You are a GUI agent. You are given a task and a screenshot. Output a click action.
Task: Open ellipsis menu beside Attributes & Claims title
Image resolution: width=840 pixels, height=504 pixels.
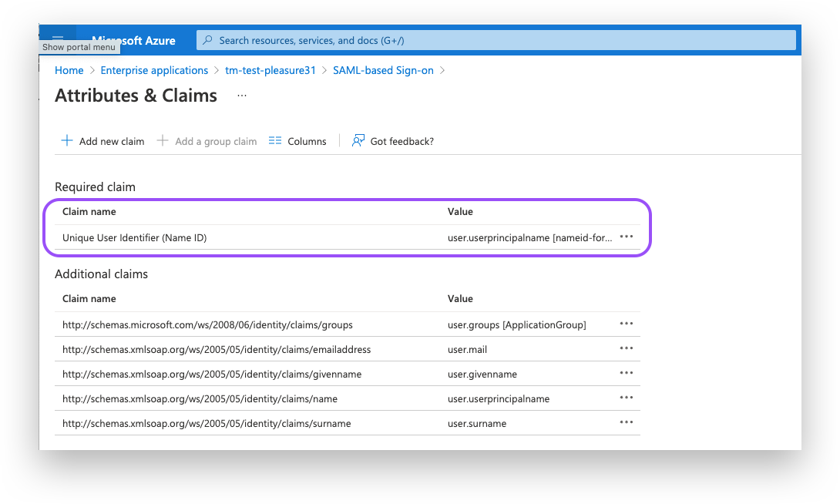pos(242,96)
